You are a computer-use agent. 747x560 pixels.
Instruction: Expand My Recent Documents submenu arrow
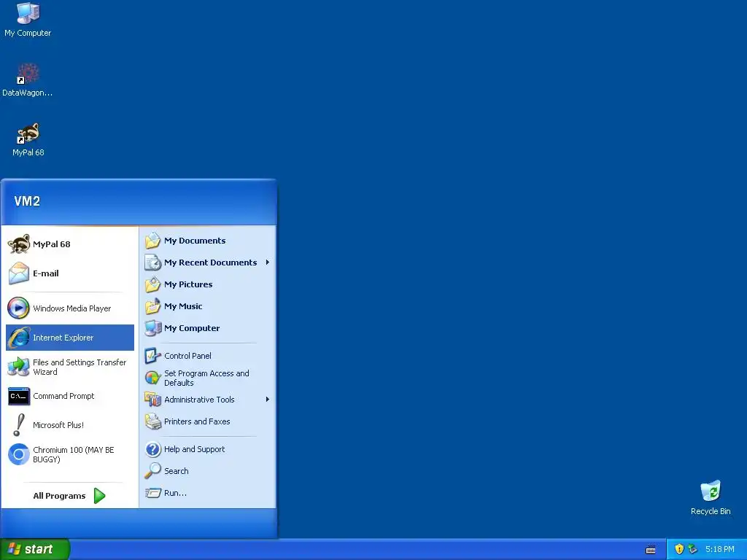[x=268, y=262]
